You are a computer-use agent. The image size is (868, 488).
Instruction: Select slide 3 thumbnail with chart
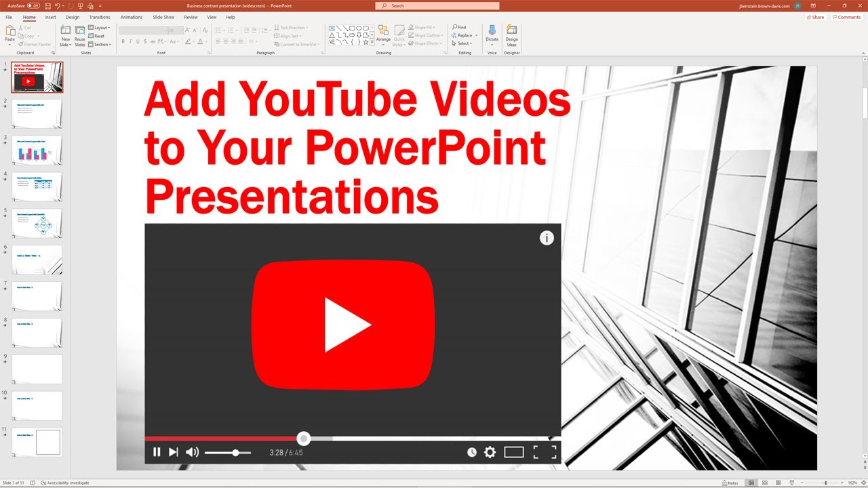pyautogui.click(x=37, y=150)
